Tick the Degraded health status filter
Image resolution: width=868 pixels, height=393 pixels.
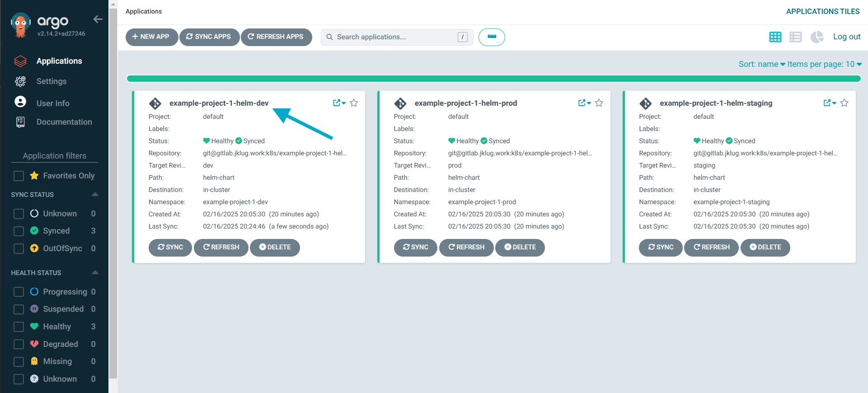click(x=19, y=344)
